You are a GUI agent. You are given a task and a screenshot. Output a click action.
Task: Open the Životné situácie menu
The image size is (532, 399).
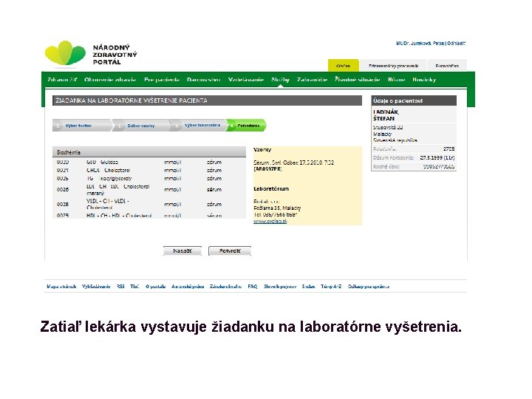click(358, 79)
